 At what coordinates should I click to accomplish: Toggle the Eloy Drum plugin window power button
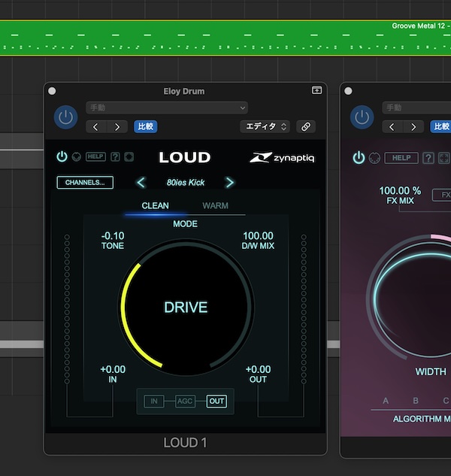click(x=65, y=117)
